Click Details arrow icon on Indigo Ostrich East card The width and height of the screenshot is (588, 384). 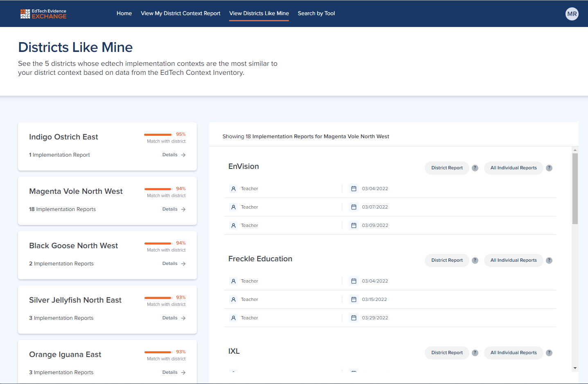click(x=183, y=155)
